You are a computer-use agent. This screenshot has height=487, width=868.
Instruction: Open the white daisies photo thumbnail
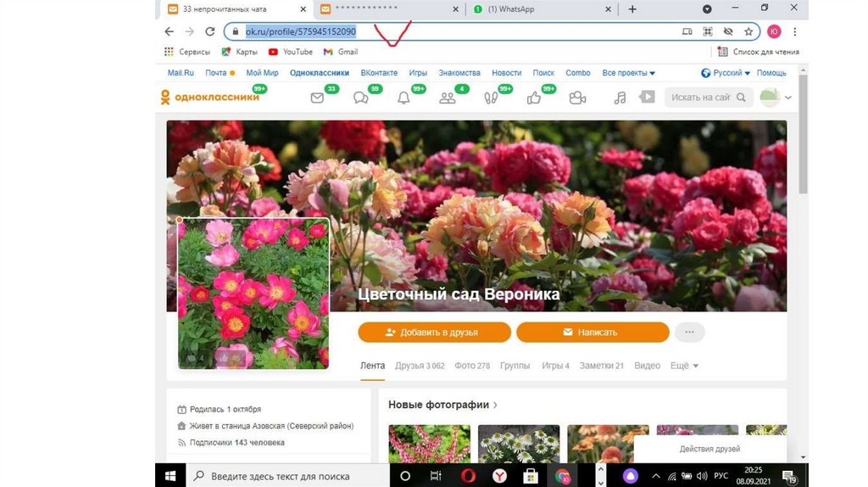pos(519,444)
